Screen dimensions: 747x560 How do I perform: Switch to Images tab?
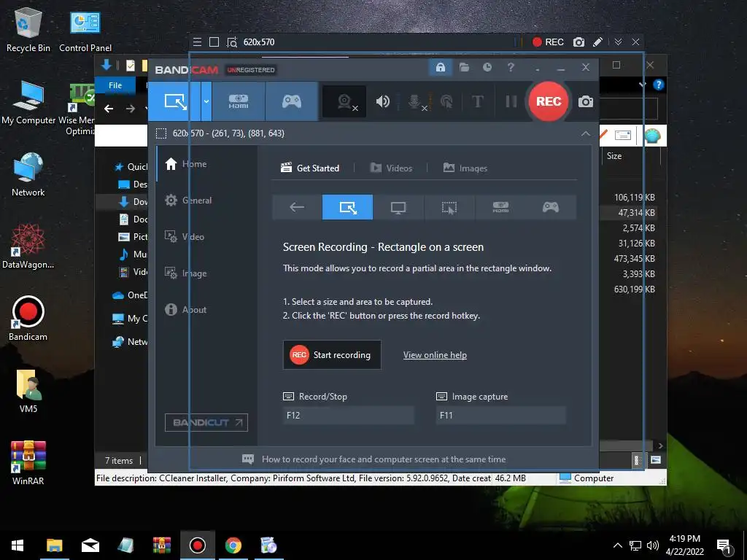coord(465,168)
